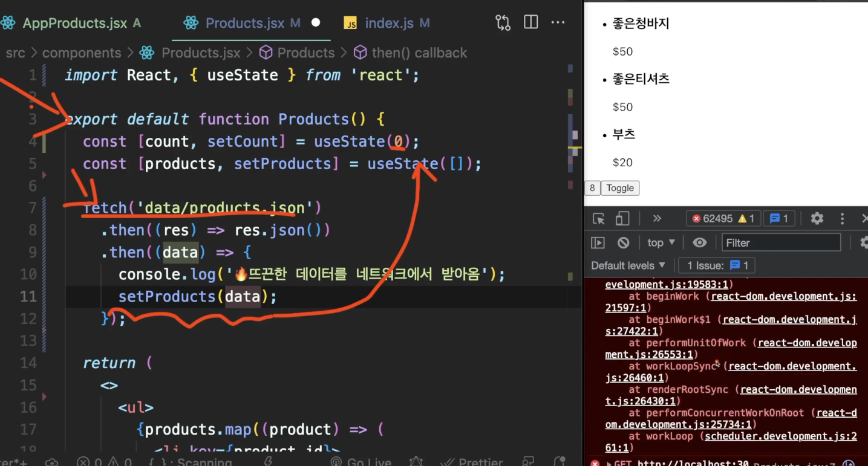Open 'then() callback' breadcrumb dropdown

point(419,53)
